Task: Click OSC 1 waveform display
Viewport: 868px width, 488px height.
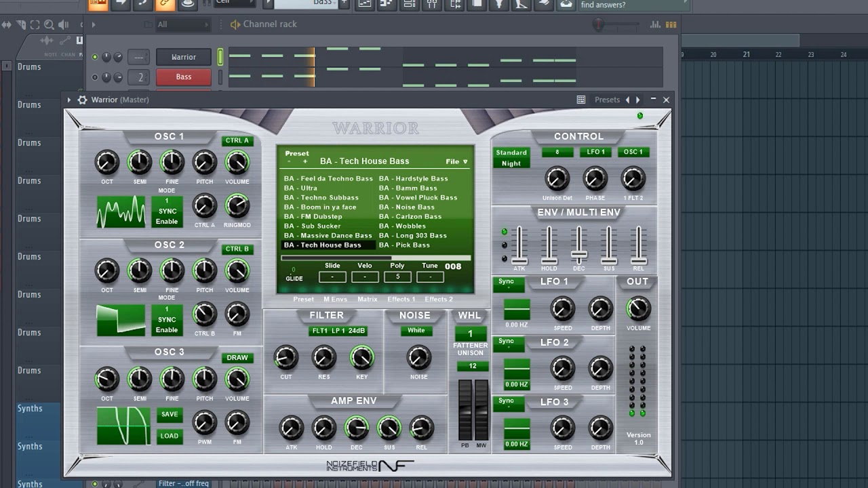Action: [121, 211]
